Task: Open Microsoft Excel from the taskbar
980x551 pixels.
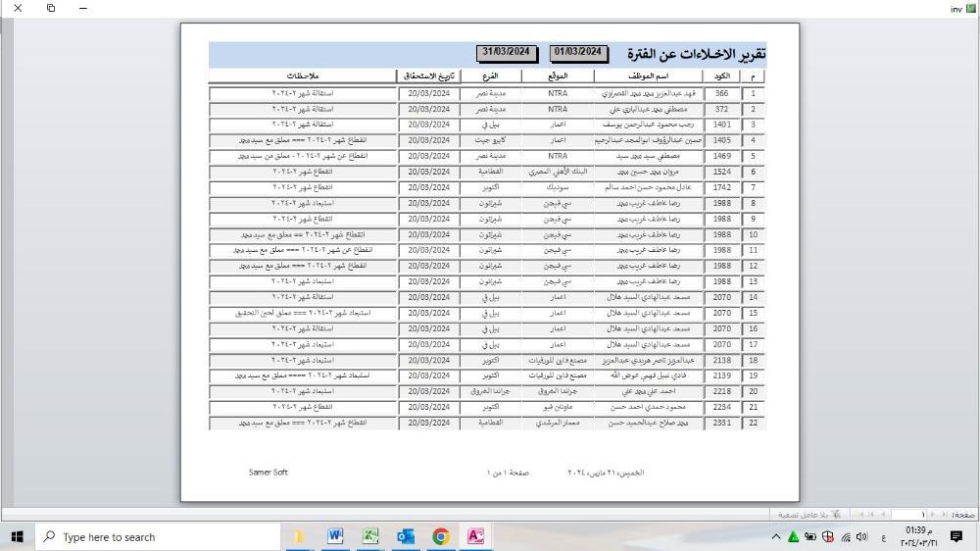Action: pos(370,536)
